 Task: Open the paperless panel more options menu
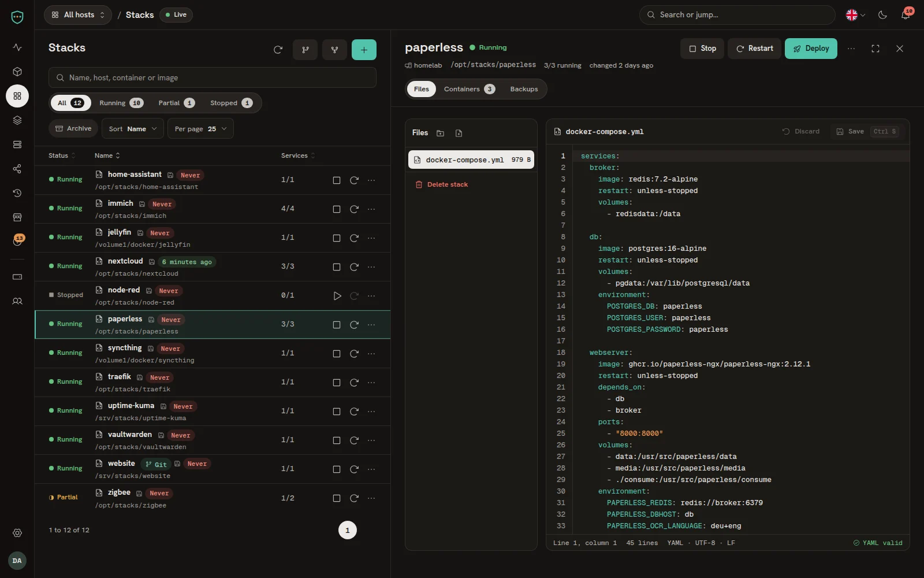(851, 49)
